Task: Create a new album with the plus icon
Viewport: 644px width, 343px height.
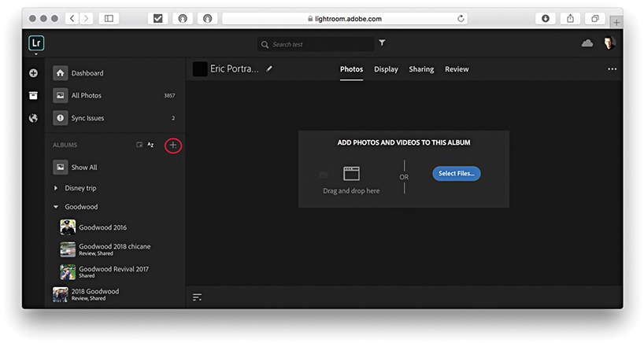Action: click(173, 146)
